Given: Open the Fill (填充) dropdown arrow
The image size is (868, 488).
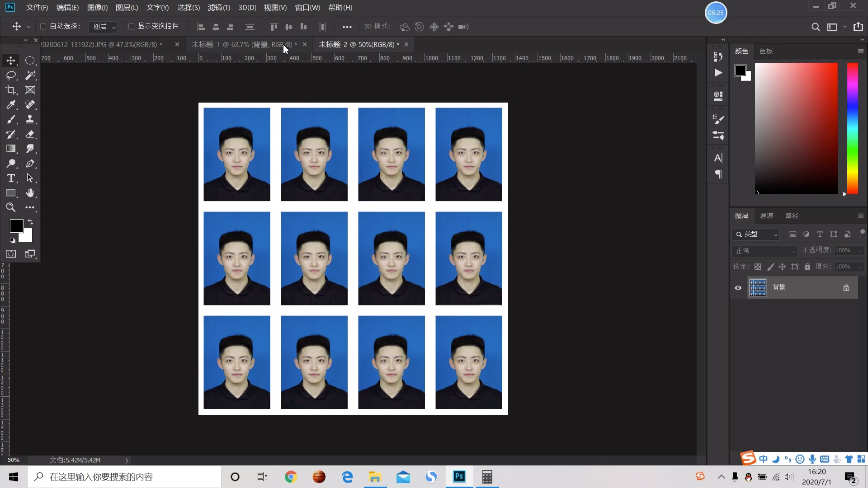Looking at the screenshot, I should click(860, 267).
